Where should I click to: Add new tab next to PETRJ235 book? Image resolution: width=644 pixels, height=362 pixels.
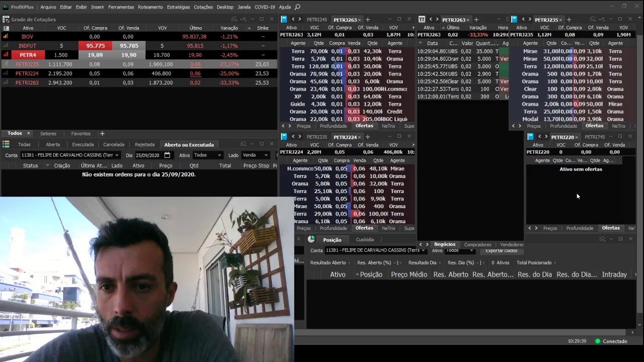(x=569, y=20)
